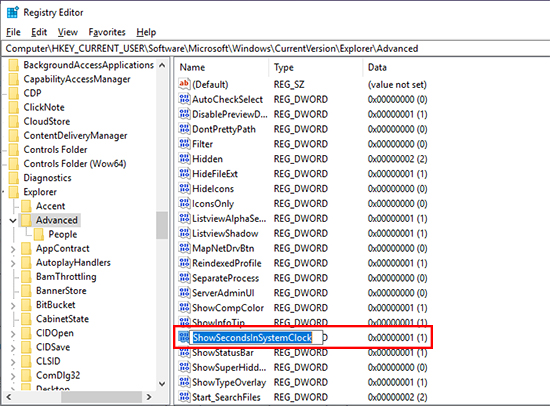Expand the CIDOpen key
Viewport: 550px width, 406px height.
[13, 334]
